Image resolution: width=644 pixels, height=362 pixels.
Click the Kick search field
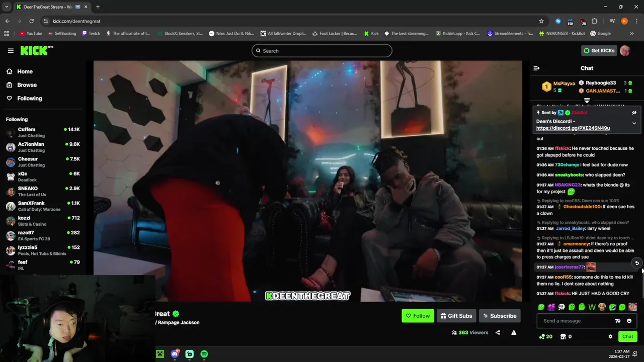coord(322,51)
